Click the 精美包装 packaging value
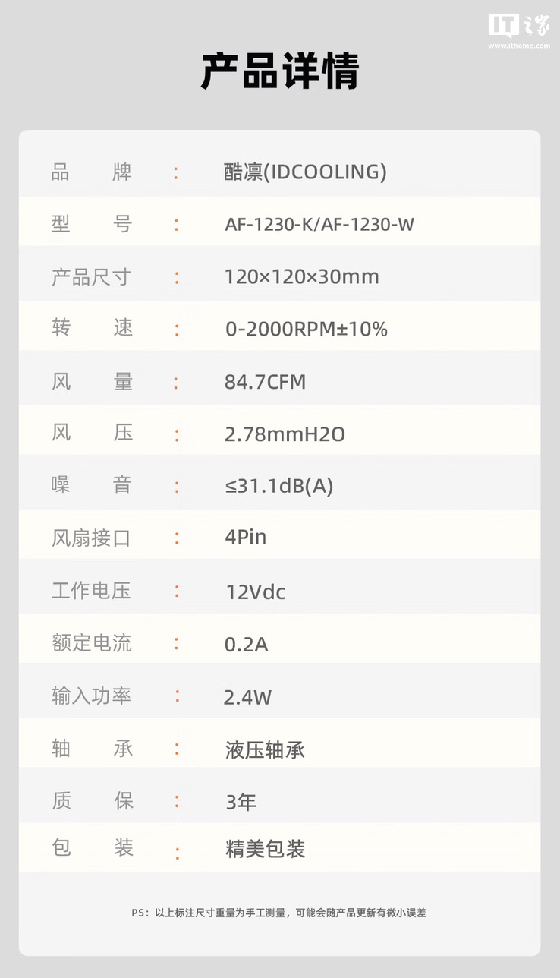The width and height of the screenshot is (560, 978). click(x=265, y=850)
